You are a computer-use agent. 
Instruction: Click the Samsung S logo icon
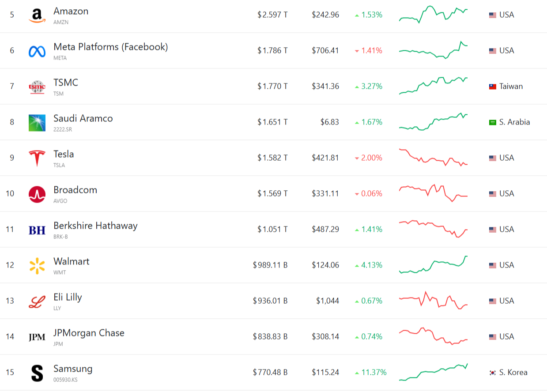(x=37, y=373)
